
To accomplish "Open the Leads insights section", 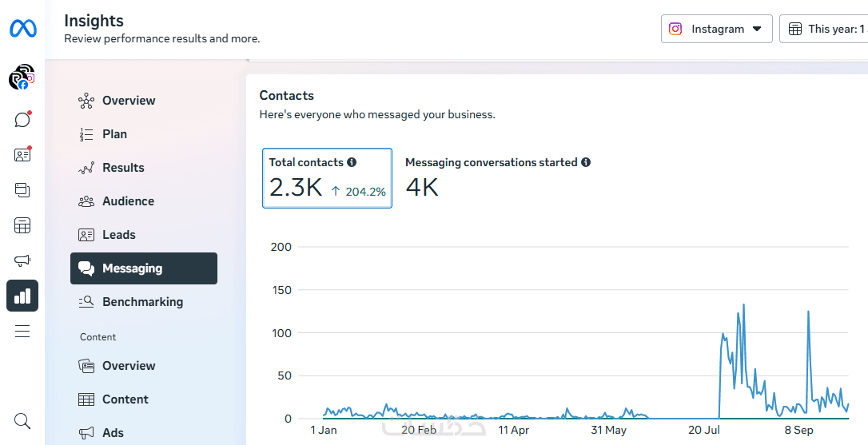I will point(118,235).
